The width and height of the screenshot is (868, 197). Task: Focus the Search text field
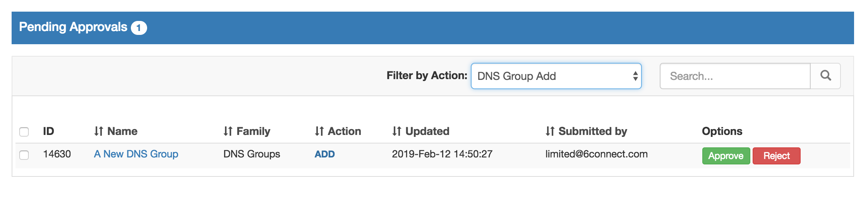pos(735,76)
